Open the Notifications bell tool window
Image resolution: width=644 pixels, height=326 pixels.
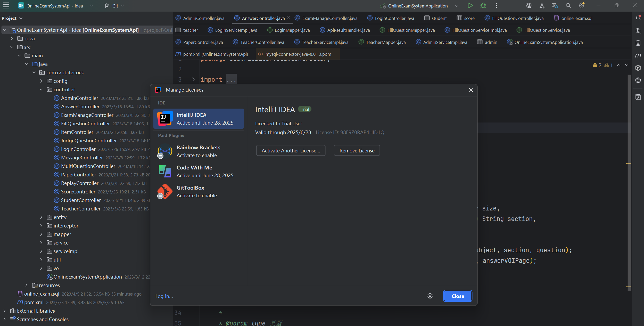coord(638,18)
